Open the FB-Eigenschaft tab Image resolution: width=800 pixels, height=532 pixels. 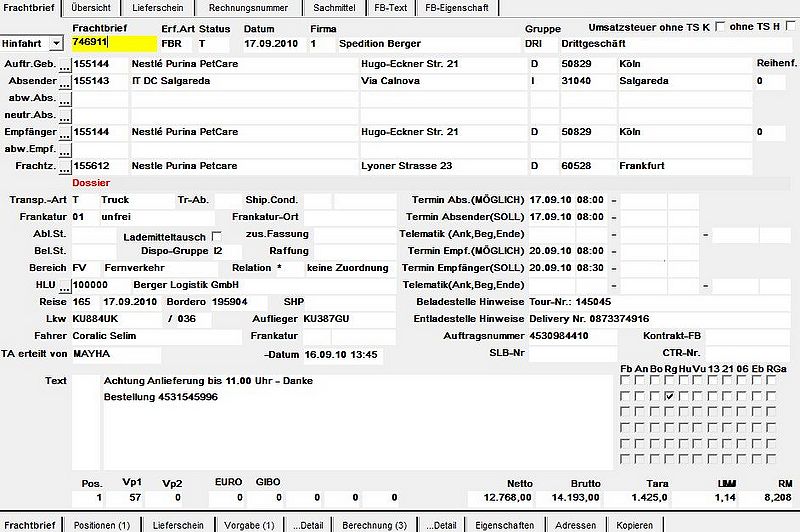(x=457, y=8)
